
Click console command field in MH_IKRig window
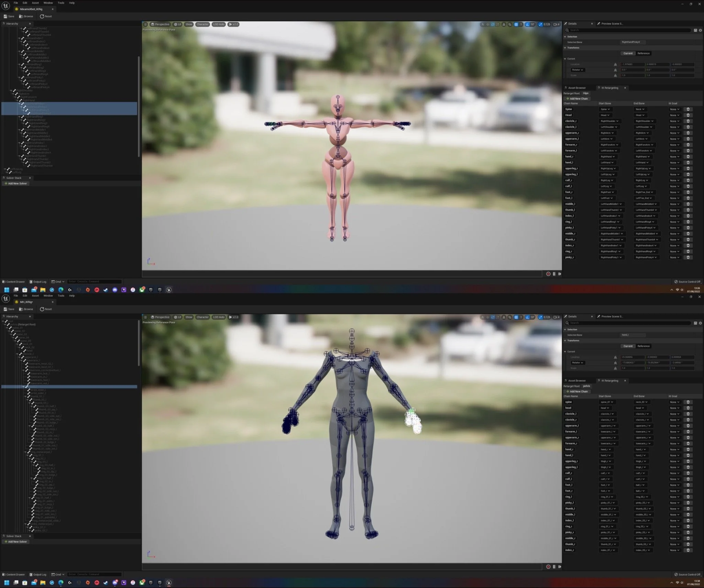pyautogui.click(x=95, y=574)
